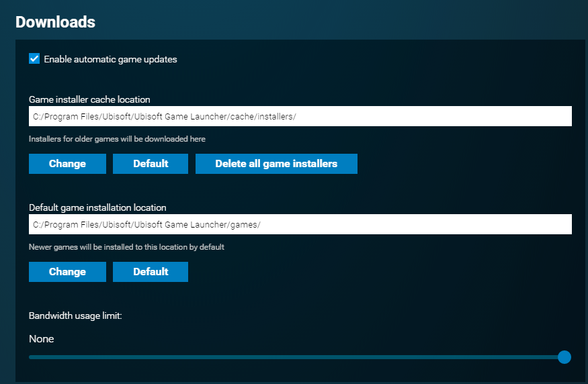Viewport: 588px width, 384px height.
Task: Click the 'Downloads' heading
Action: point(55,21)
